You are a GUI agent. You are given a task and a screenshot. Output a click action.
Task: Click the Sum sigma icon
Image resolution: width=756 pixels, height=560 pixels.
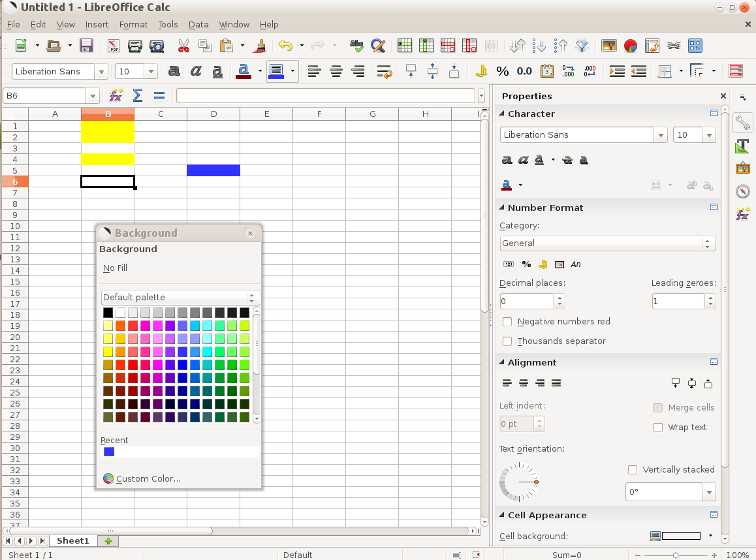(x=137, y=96)
